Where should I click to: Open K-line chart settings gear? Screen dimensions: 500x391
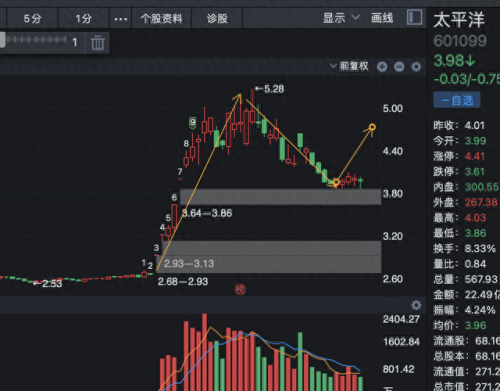[x=416, y=67]
